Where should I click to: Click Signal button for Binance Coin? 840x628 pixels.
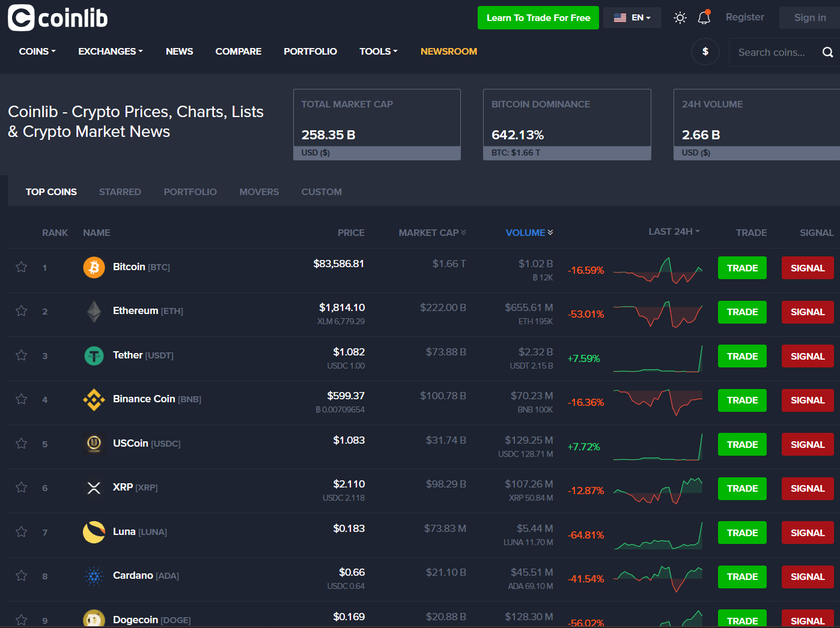point(808,400)
